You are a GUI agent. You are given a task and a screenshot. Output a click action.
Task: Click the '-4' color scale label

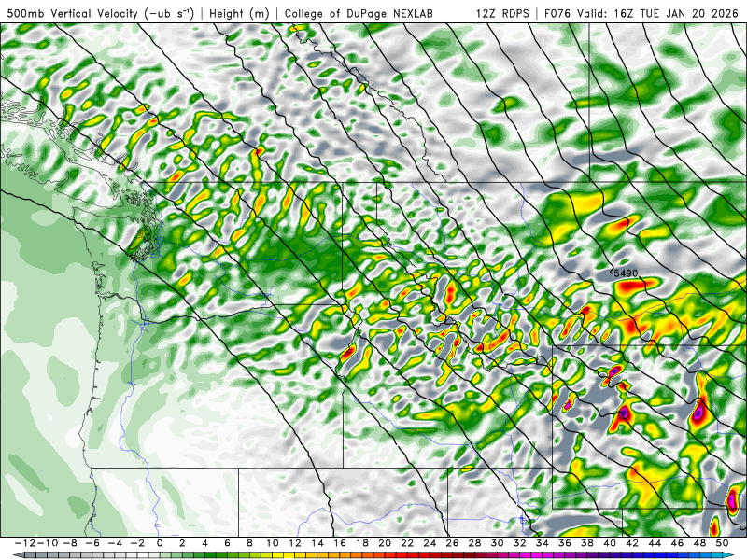115,543
